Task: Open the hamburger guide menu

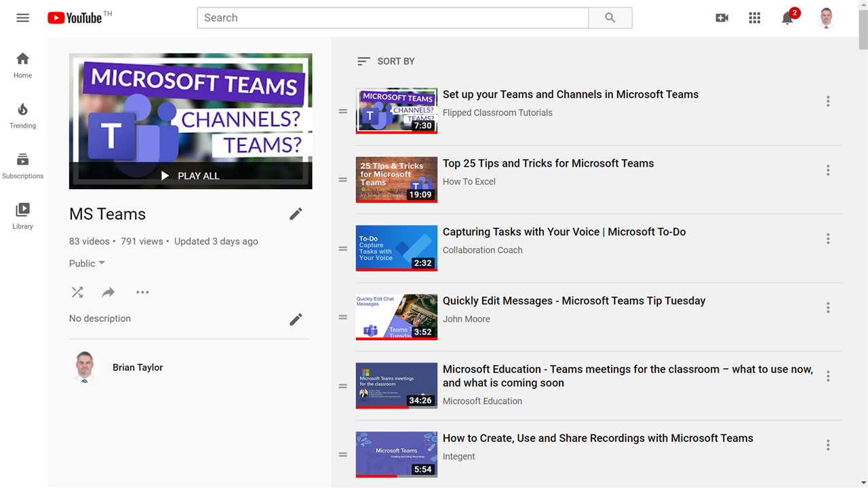Action: tap(23, 18)
